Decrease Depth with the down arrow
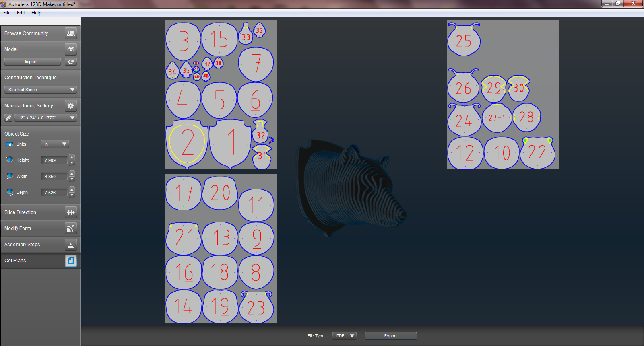644x362 pixels. coord(72,195)
